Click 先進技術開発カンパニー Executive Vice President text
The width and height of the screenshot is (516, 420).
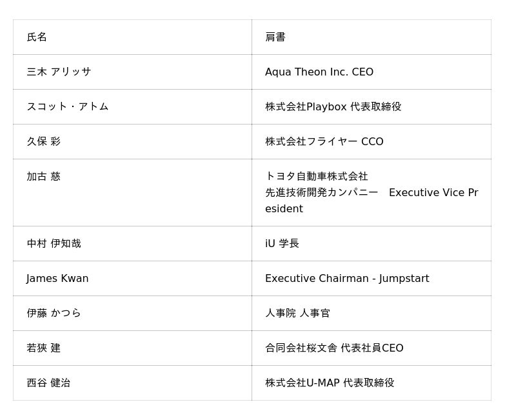371,201
